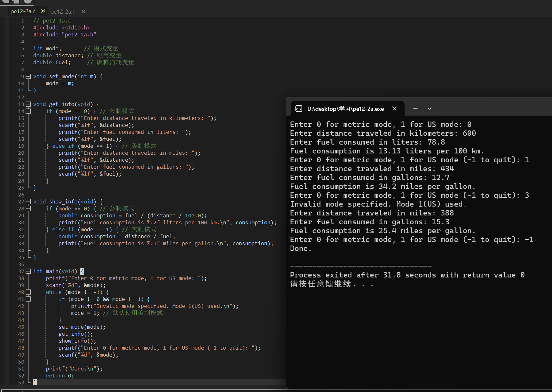The image size is (552, 392).
Task: Collapse the get_info function fold at line 13
Action: [28, 104]
